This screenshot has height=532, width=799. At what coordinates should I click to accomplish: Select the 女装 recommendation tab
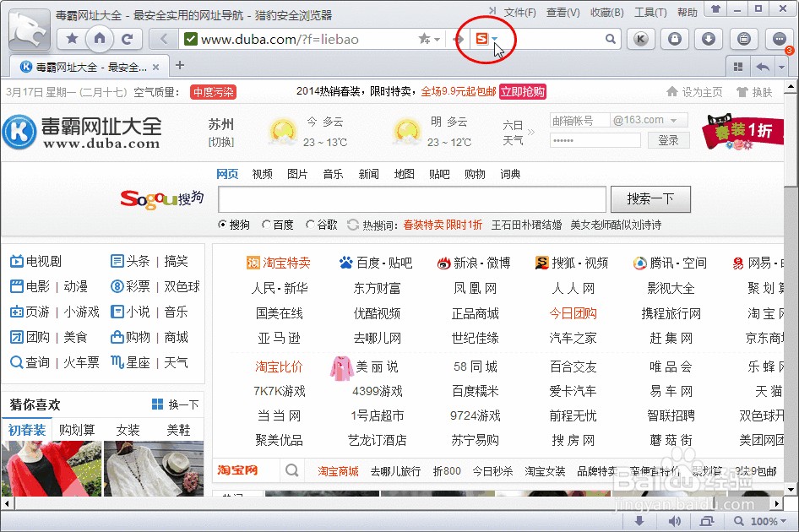click(128, 430)
